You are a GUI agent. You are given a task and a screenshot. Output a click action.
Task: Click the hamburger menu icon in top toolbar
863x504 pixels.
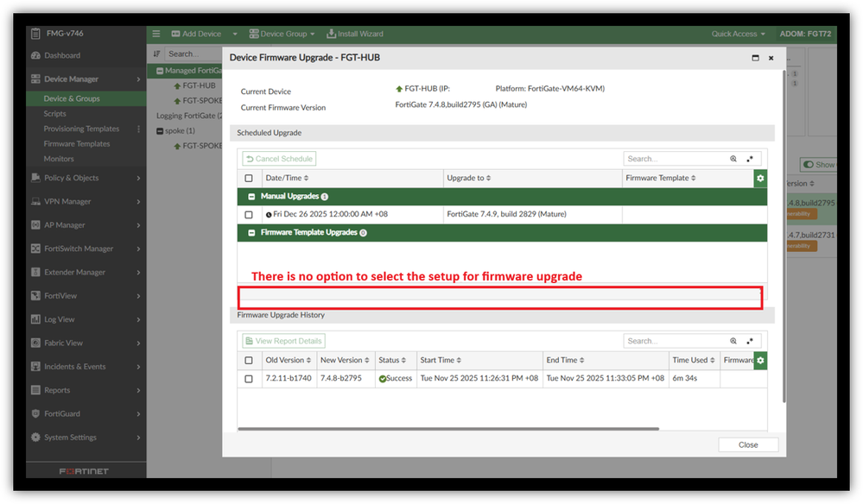[x=156, y=34]
